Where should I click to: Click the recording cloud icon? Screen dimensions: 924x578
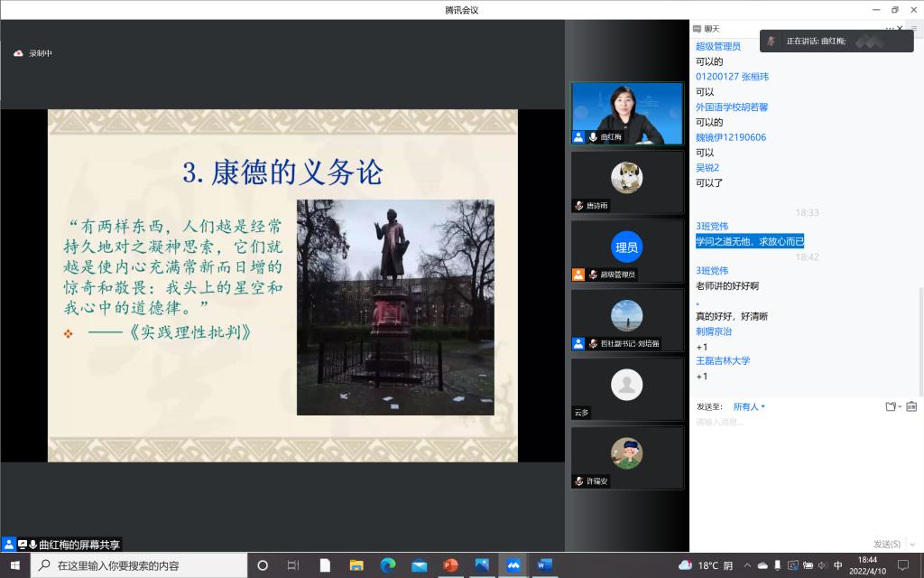pos(18,53)
